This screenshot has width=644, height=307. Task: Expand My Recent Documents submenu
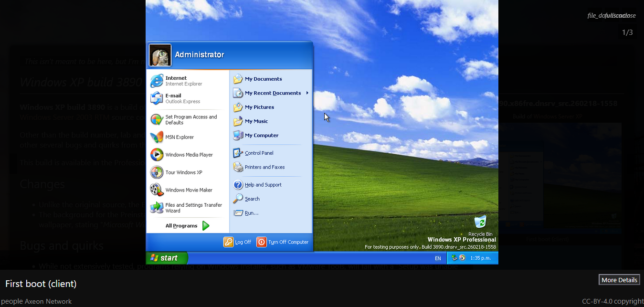pyautogui.click(x=271, y=93)
